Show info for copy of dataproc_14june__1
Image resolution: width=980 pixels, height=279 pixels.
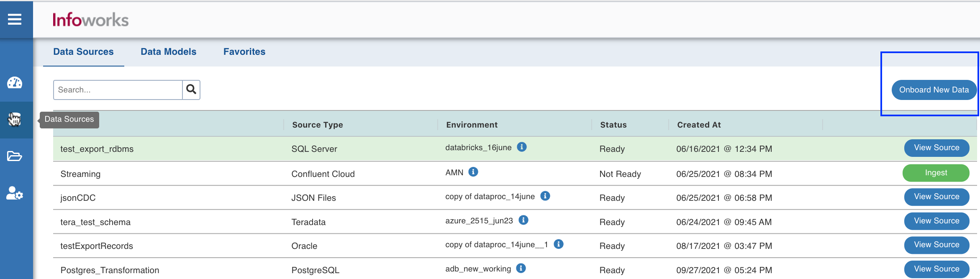pyautogui.click(x=559, y=244)
